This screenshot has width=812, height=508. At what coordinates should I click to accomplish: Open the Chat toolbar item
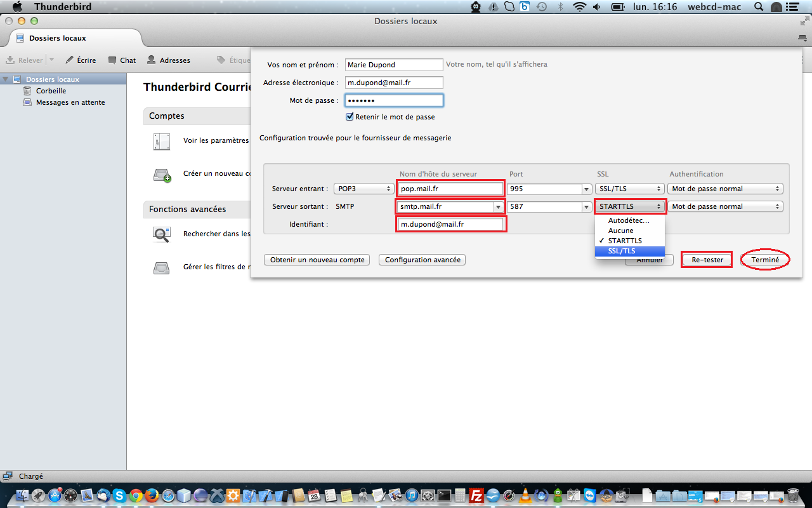tap(122, 60)
